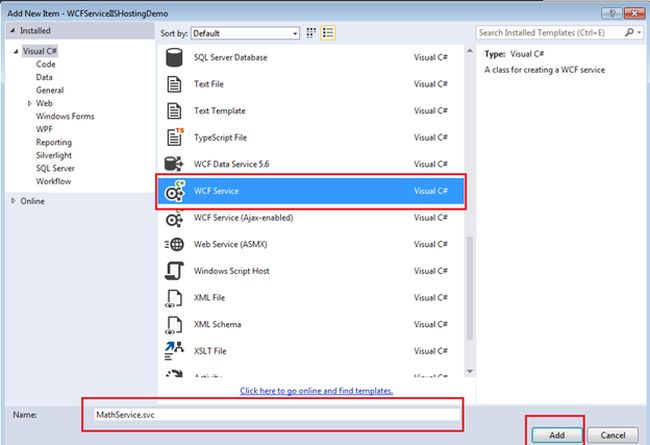Click the Text File template icon
This screenshot has height=445, width=650.
174,84
